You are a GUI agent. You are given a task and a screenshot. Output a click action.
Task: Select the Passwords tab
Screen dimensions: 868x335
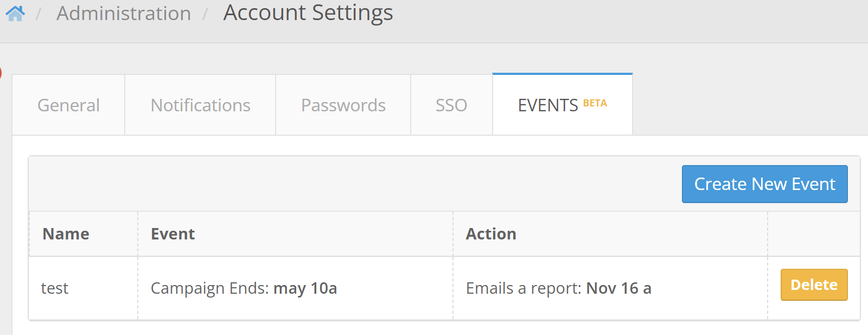343,105
